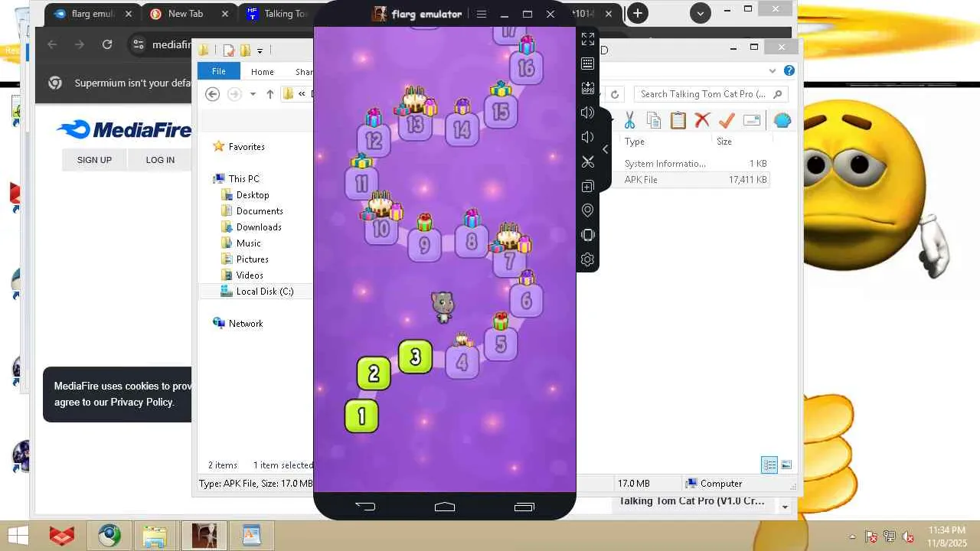Open Videos folder in navigation pane
Screen dimensions: 980x551
(x=250, y=275)
